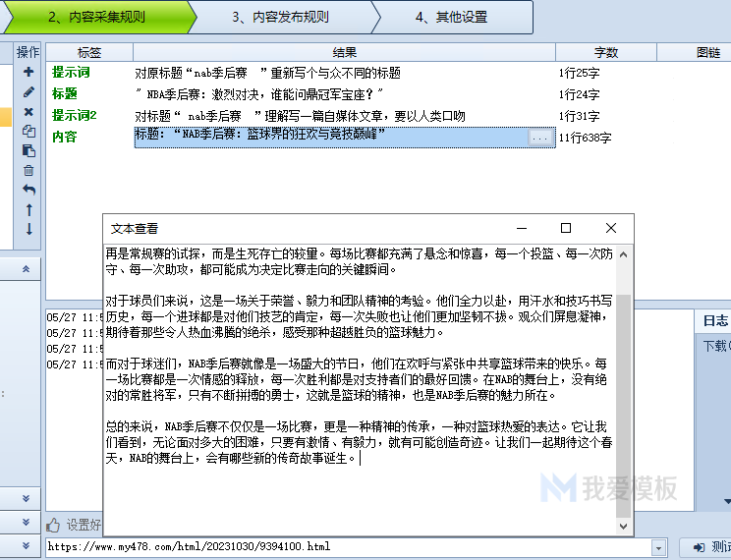Click the 操作 column header
The image size is (731, 560).
tap(28, 52)
